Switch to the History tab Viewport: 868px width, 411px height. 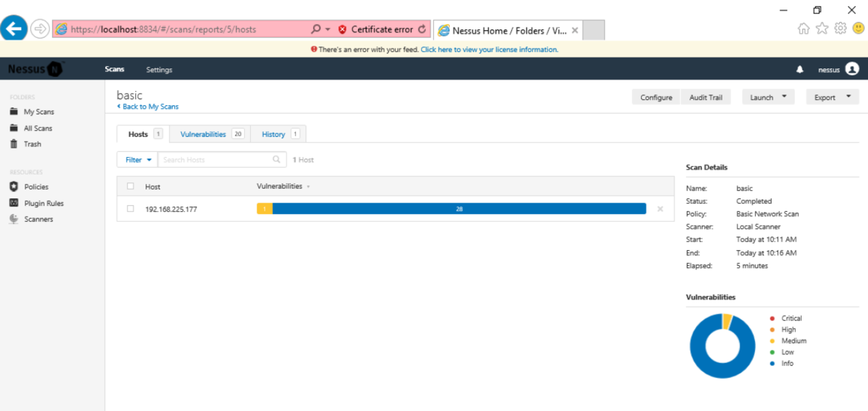(x=279, y=134)
